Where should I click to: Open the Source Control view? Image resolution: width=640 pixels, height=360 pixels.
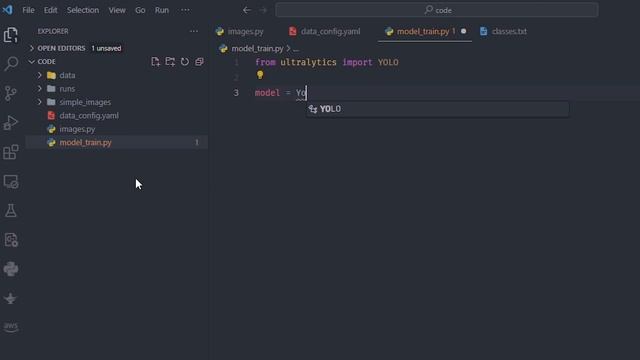coord(11,93)
